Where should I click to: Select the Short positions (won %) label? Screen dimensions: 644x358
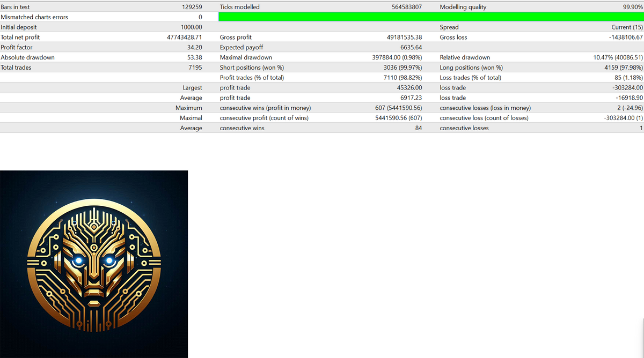[x=252, y=68]
